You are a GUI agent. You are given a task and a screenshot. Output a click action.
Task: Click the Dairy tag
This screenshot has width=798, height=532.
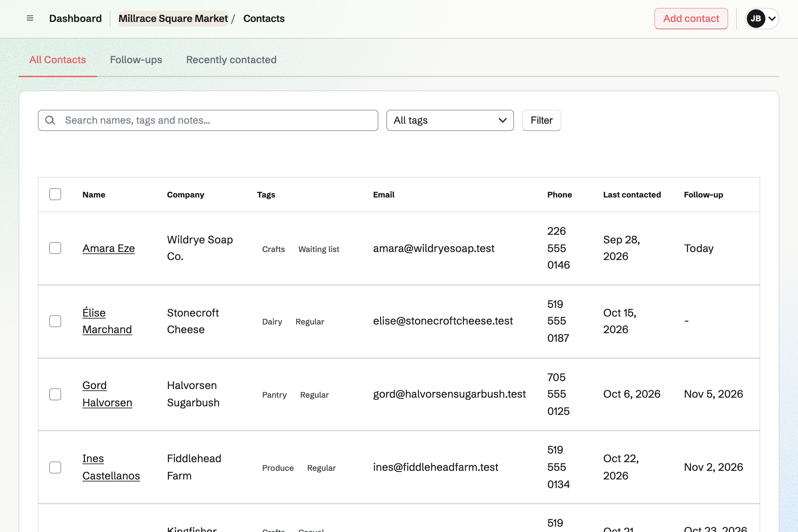click(272, 322)
